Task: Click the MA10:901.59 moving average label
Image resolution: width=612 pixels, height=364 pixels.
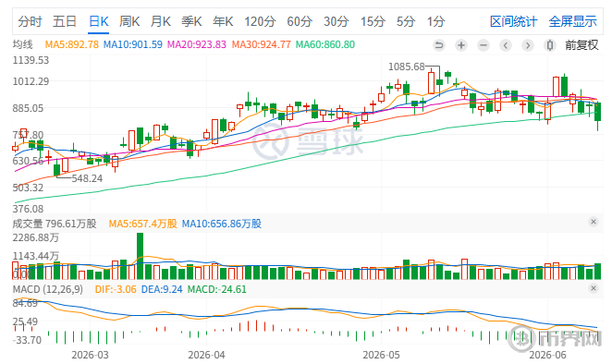Action: tap(133, 44)
